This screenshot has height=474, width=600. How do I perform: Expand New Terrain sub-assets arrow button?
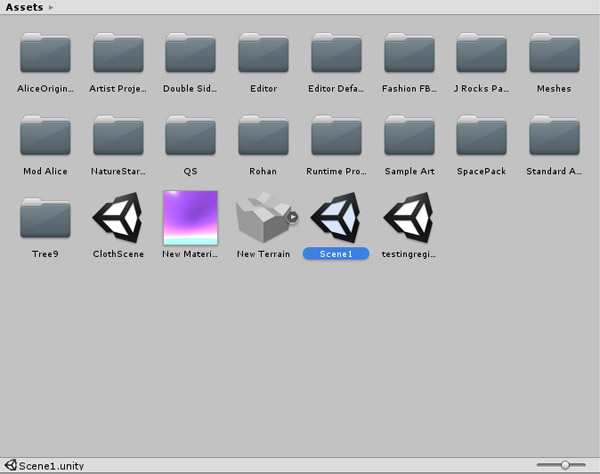pyautogui.click(x=293, y=217)
